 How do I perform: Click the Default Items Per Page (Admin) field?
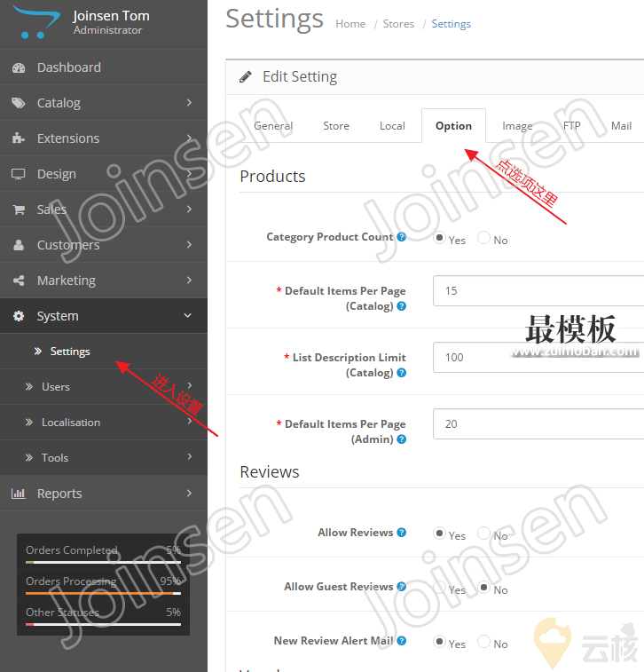click(538, 423)
